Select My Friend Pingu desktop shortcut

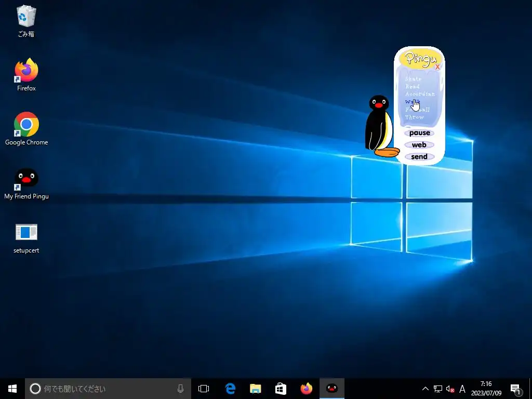pyautogui.click(x=26, y=183)
